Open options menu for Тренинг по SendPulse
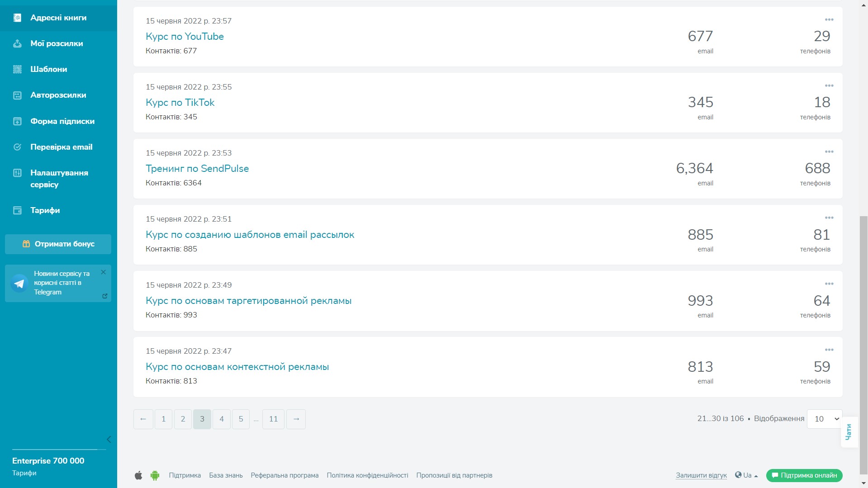The width and height of the screenshot is (868, 488). pos(829,152)
